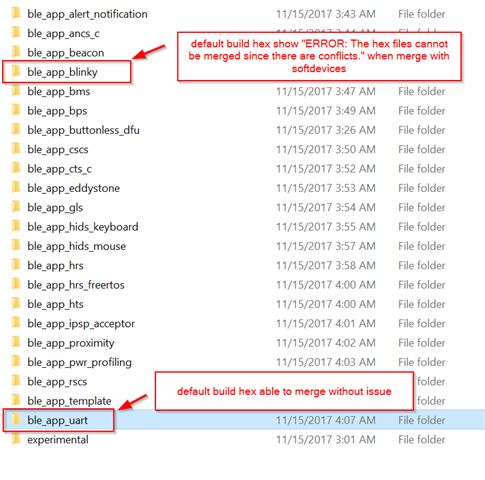Select the ble_app_hrs_freertos folder name
Viewport: 485px width, 480px height.
[76, 285]
